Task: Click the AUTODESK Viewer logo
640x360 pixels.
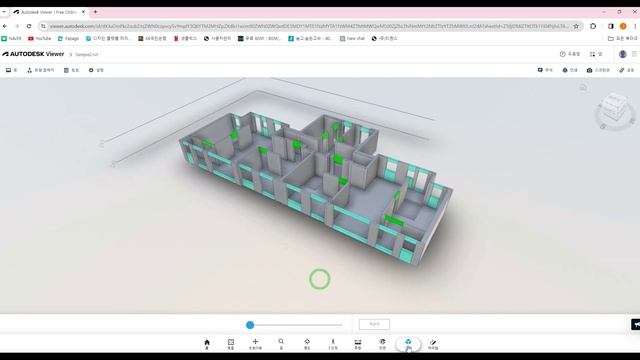Action: tap(33, 54)
